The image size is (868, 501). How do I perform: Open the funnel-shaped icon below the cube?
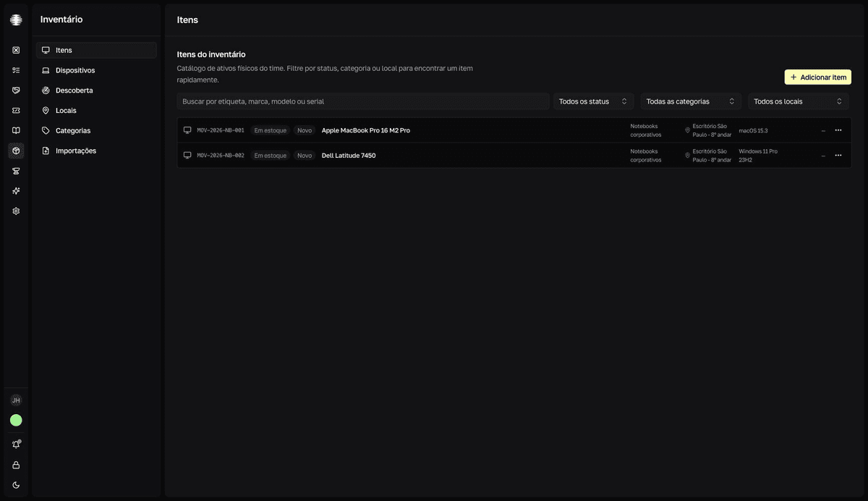pyautogui.click(x=16, y=171)
